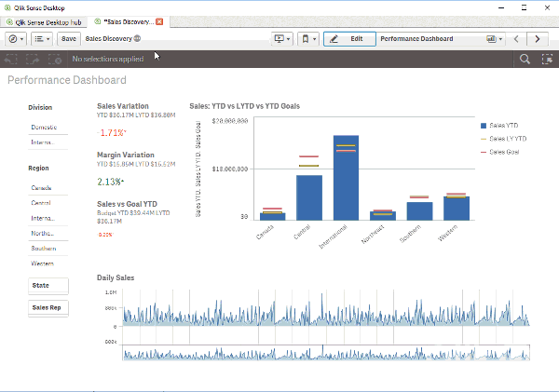Click the Margin Variation 2.13% KPI
Viewport: 559px width, 392px height.
coord(111,182)
